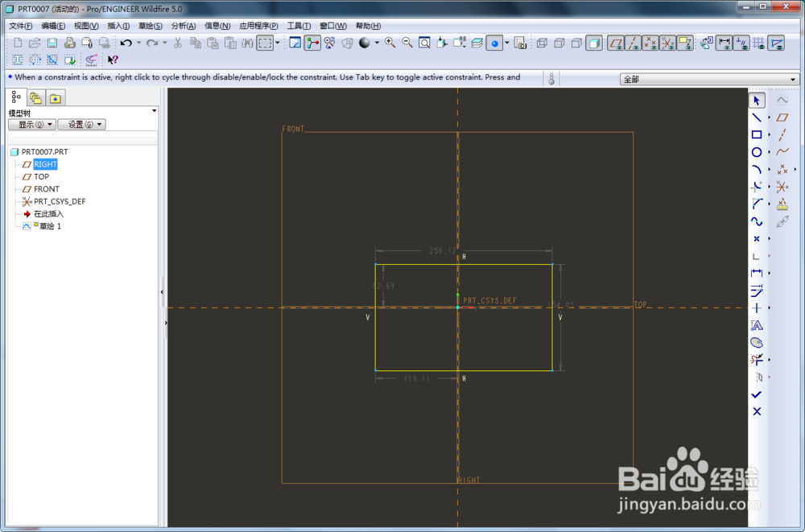Click the Zoom Out magnifier

(407, 43)
